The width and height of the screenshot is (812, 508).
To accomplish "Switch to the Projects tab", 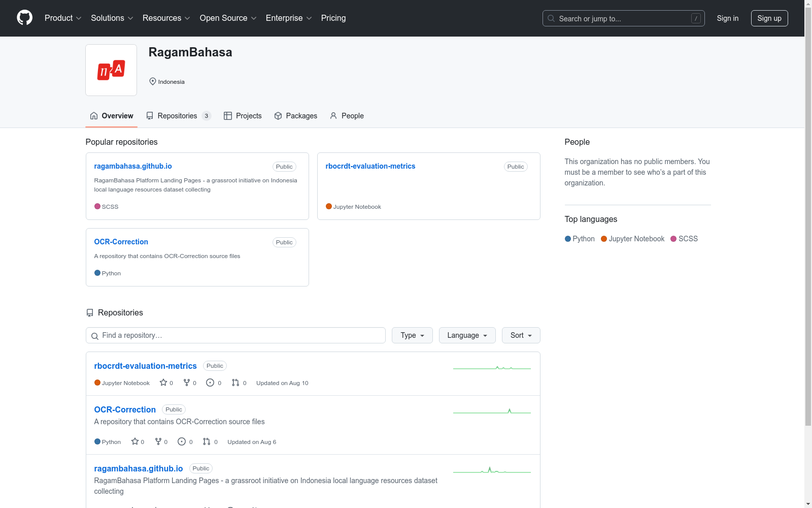I will 243,116.
